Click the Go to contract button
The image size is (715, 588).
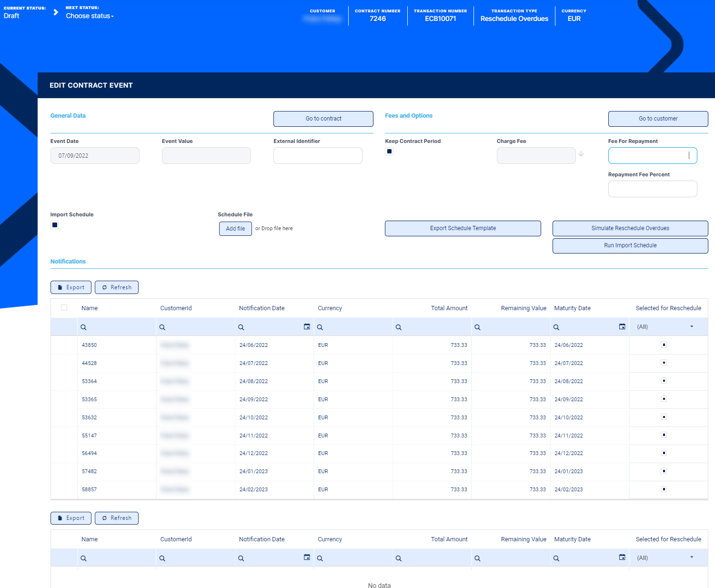pyautogui.click(x=323, y=119)
